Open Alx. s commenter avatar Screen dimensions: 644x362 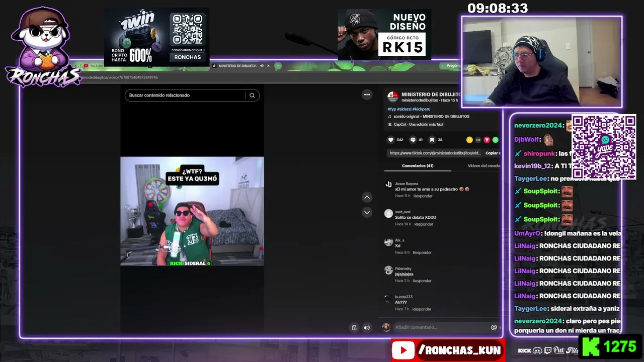coord(388,242)
